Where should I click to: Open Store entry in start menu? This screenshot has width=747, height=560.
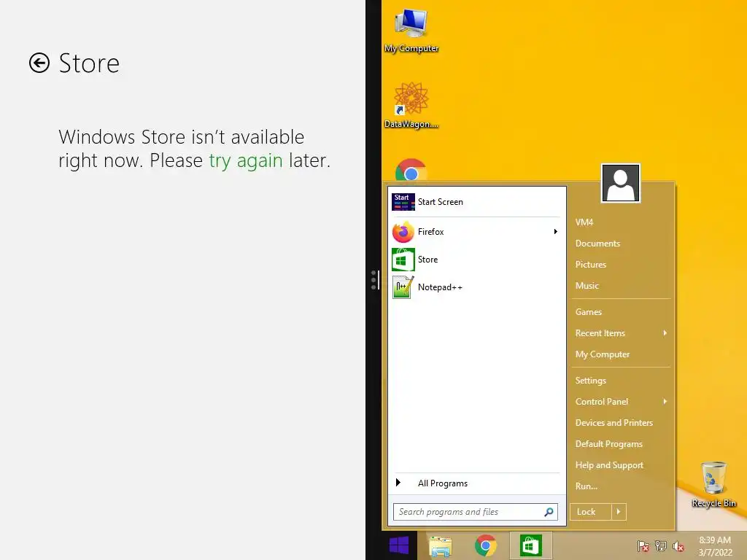pos(477,260)
